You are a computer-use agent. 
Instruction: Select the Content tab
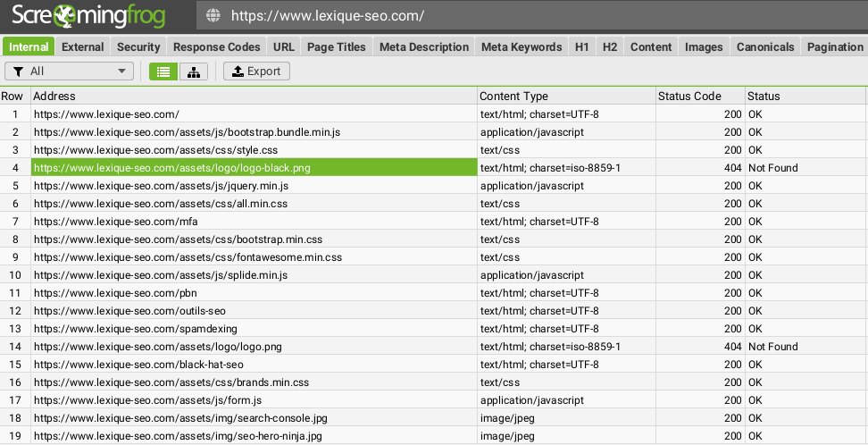(650, 47)
